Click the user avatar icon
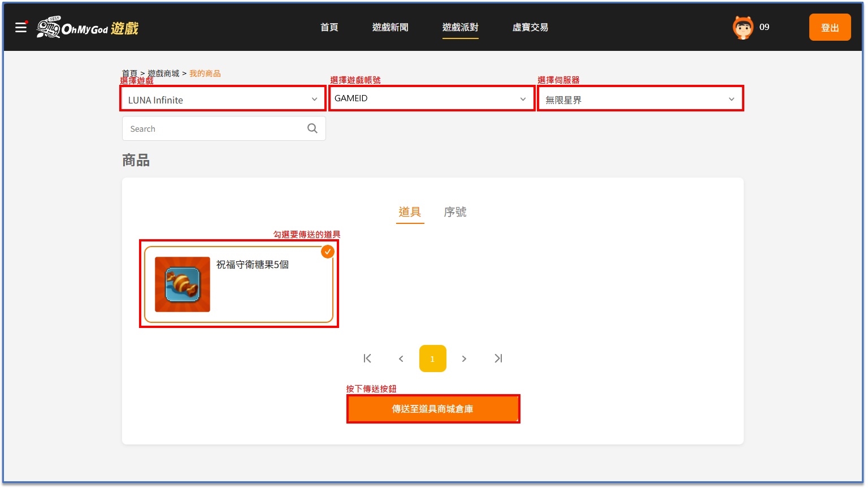 743,27
